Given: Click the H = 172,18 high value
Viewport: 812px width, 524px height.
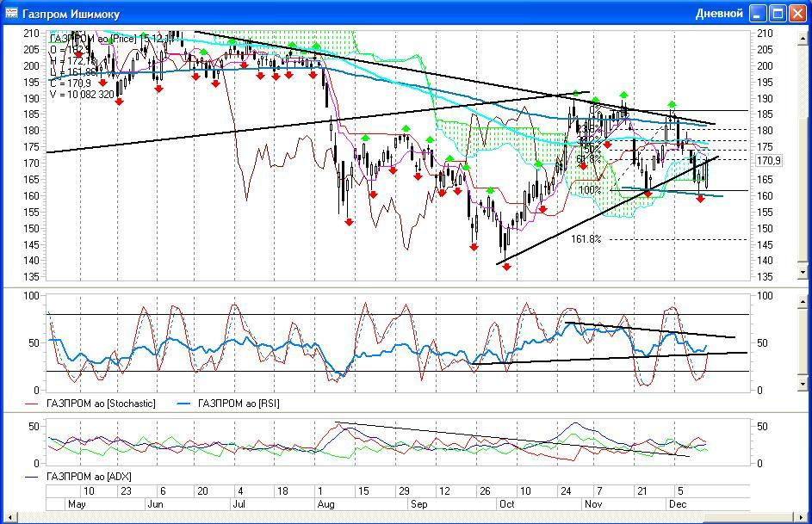Looking at the screenshot, I should click(x=73, y=61).
